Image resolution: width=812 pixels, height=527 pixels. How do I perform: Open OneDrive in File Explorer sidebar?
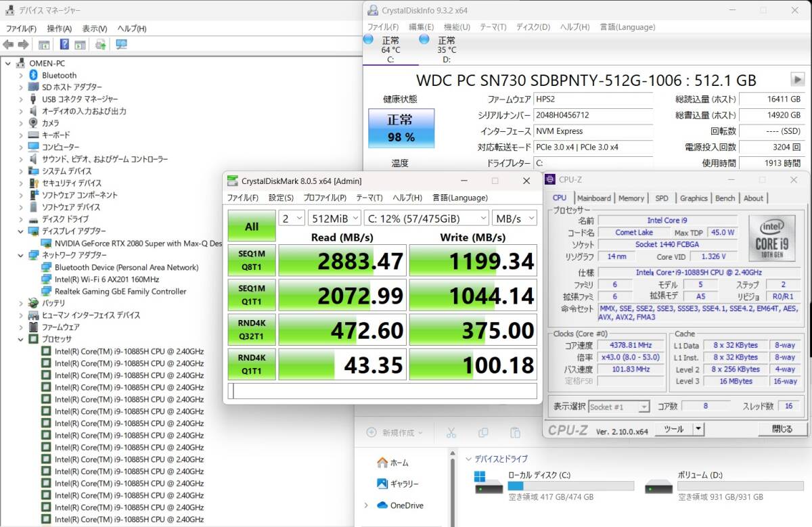pyautogui.click(x=400, y=505)
